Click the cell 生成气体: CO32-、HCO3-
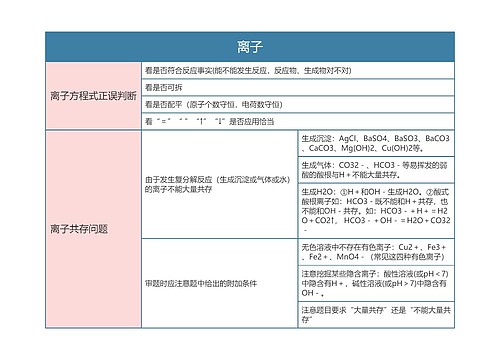Image resolution: width=500 pixels, height=360 pixels. pyautogui.click(x=376, y=170)
